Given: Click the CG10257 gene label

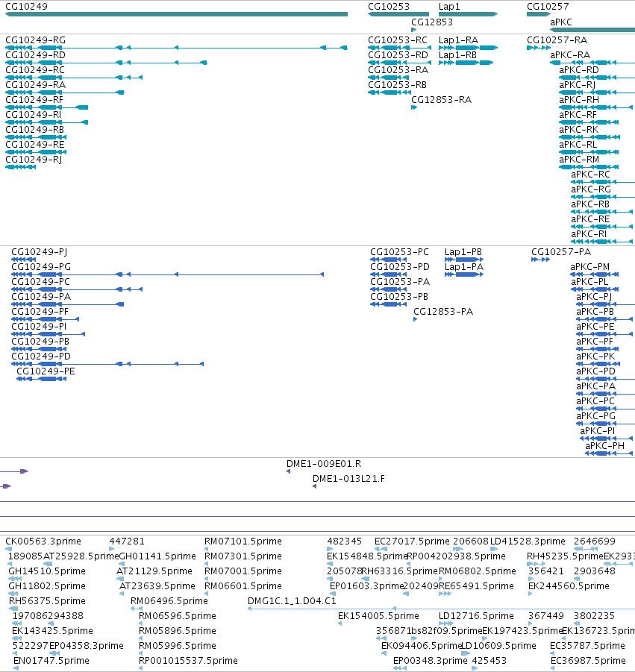Looking at the screenshot, I should [x=548, y=7].
